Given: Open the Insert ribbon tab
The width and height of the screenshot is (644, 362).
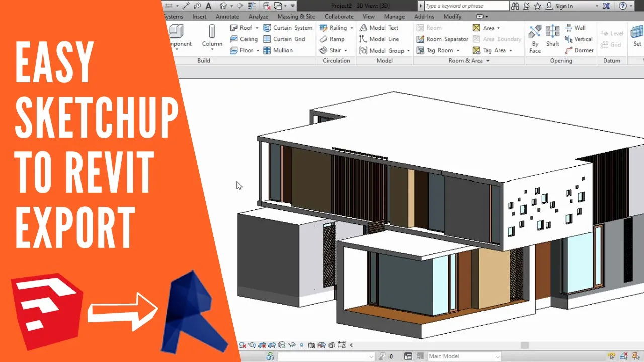Looking at the screenshot, I should point(199,17).
